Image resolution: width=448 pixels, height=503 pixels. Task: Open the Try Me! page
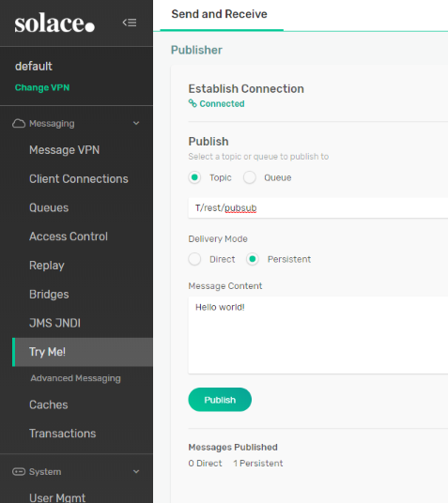coord(83,352)
